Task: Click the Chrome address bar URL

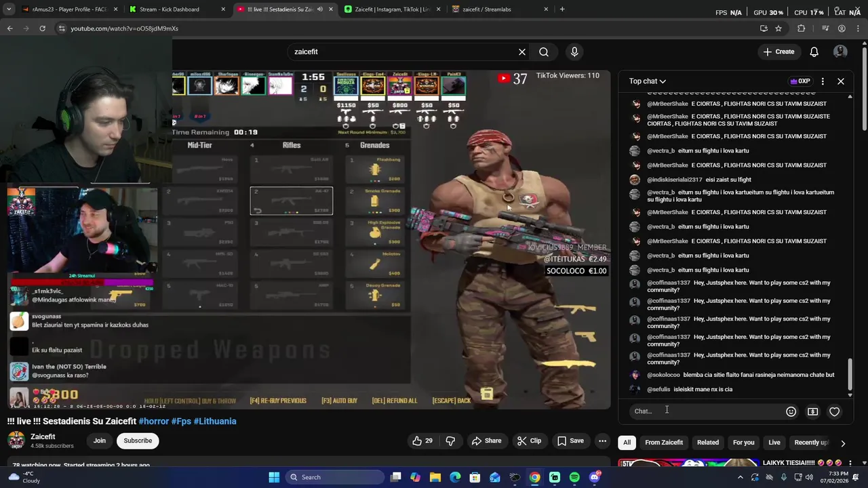Action: 124,28
